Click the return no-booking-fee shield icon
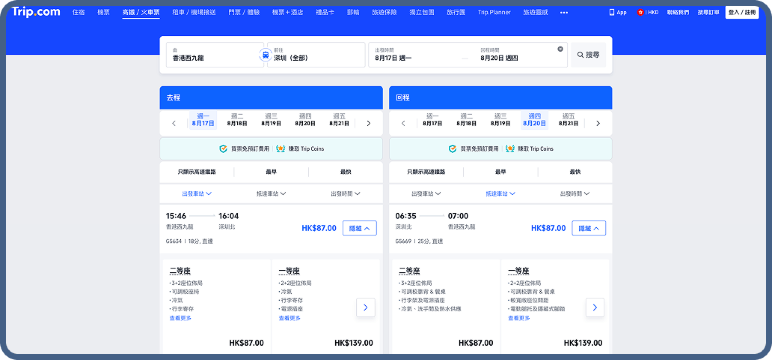772x360 pixels. pos(452,149)
